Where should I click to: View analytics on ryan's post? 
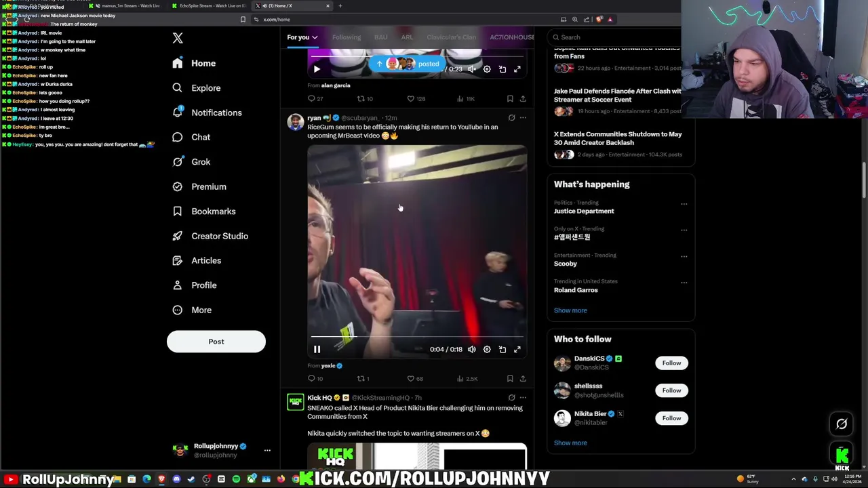click(x=467, y=379)
